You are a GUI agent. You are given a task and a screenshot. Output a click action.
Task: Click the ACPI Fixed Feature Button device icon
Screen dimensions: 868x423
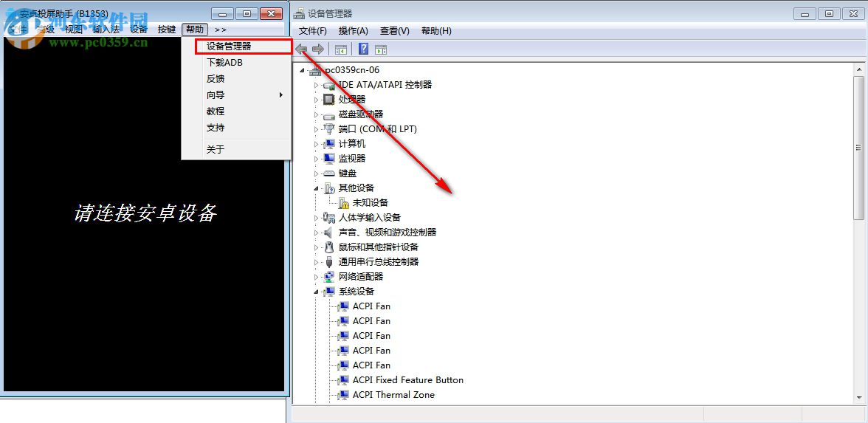[343, 380]
